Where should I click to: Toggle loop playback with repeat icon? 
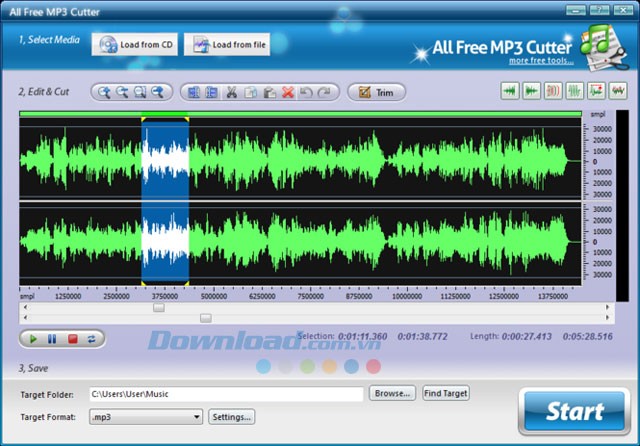point(91,339)
